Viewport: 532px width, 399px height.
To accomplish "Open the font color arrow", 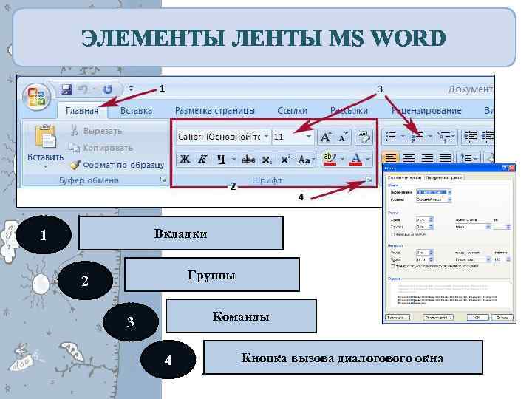I will click(368, 159).
